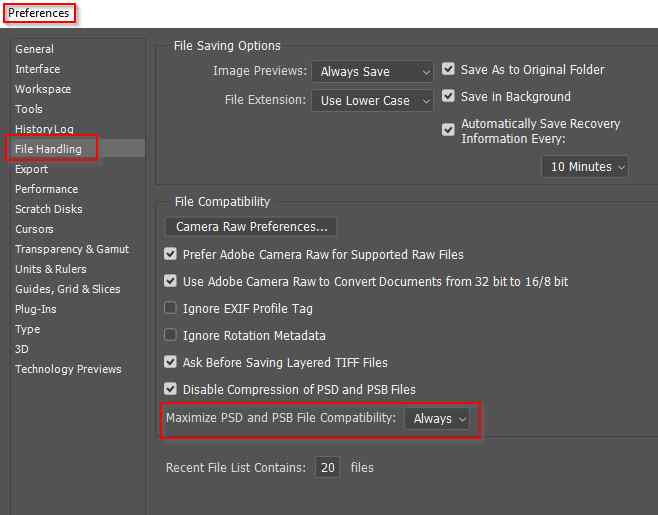Toggle Ask Before Saving Layered TIFF Files

tap(170, 362)
